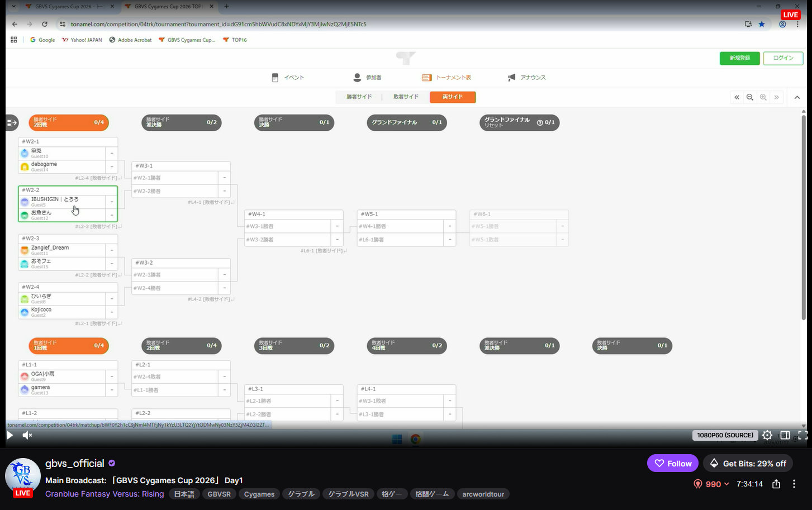Zoom in the bracket view
Image resolution: width=812 pixels, height=510 pixels.
pyautogui.click(x=763, y=97)
